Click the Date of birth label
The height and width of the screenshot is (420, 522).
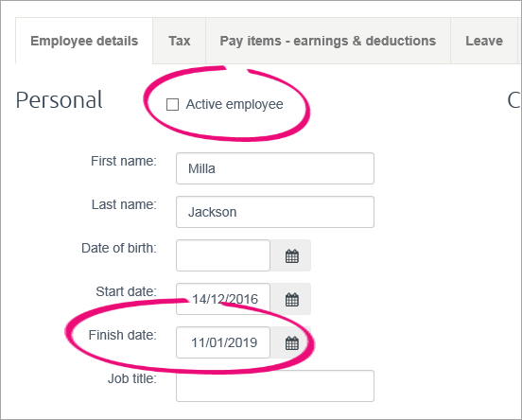tap(119, 248)
